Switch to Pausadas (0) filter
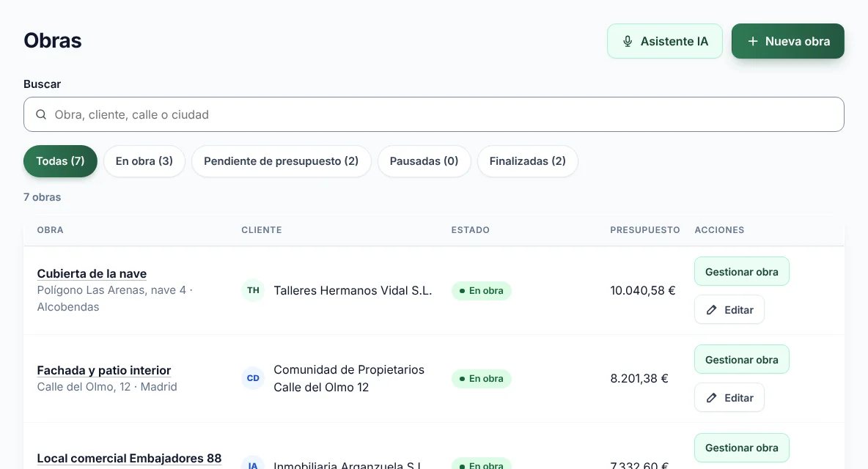Screen dimensions: 868x469 tap(424, 161)
